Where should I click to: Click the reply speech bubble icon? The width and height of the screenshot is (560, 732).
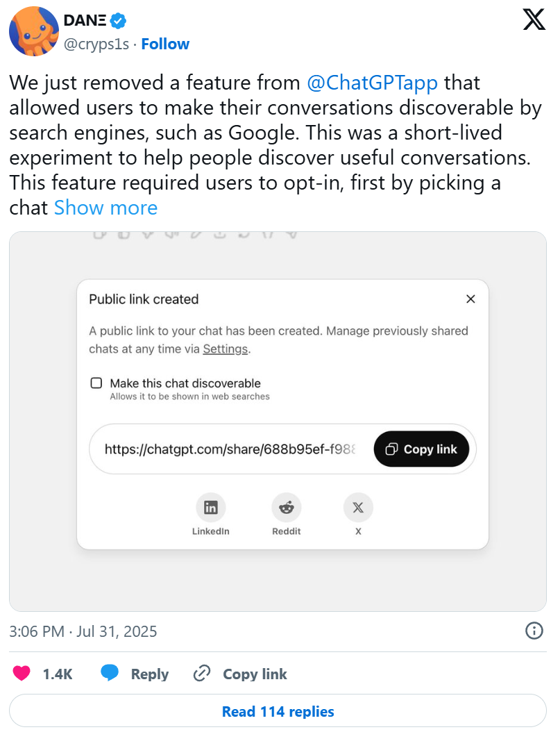111,674
